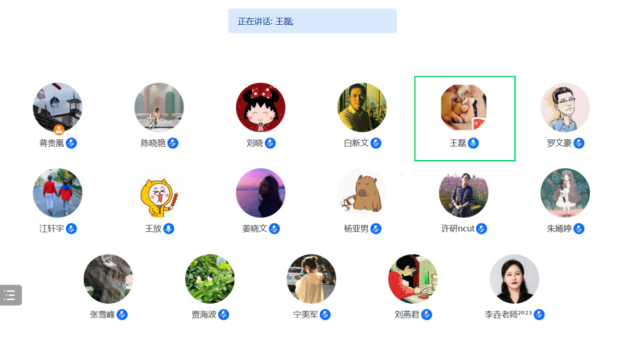The width and height of the screenshot is (627, 364).
Task: Expand the gray list panel button at left edge
Action: point(10,295)
